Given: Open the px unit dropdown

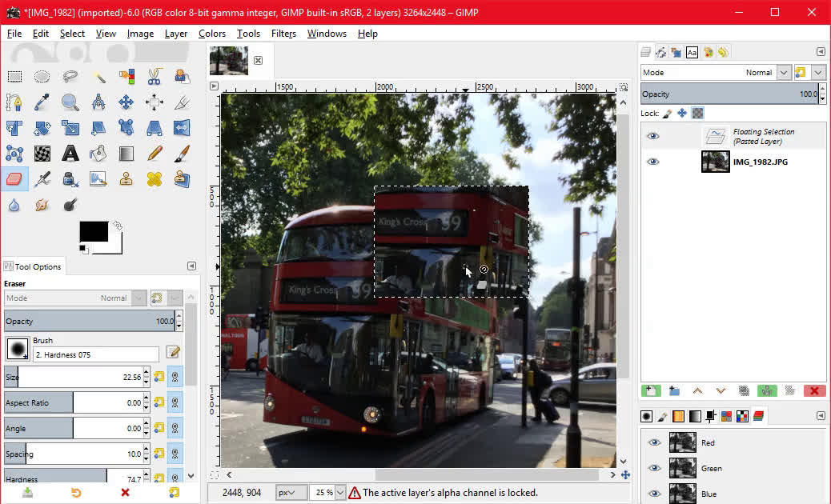Looking at the screenshot, I should click(x=287, y=493).
